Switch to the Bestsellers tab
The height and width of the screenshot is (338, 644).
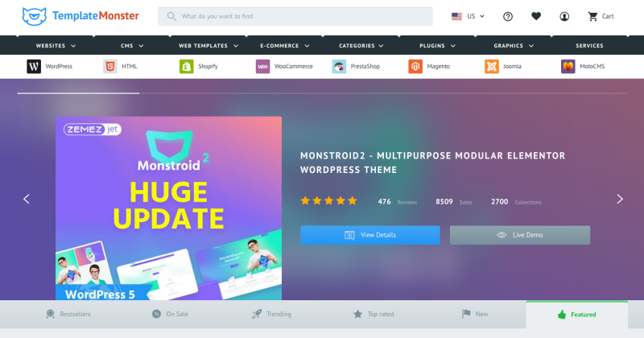pos(68,314)
